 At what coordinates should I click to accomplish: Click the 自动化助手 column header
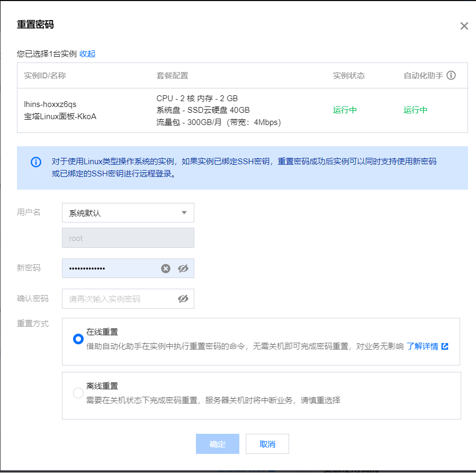point(423,76)
